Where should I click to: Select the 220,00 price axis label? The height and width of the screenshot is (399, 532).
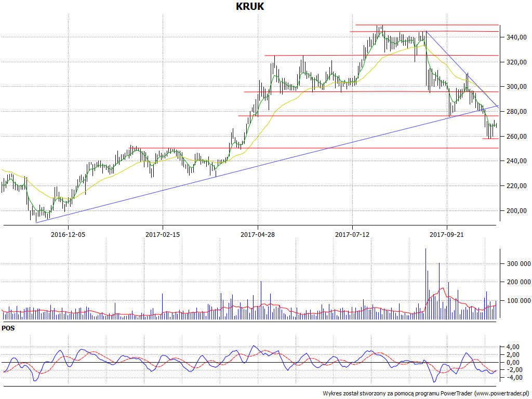(x=517, y=186)
